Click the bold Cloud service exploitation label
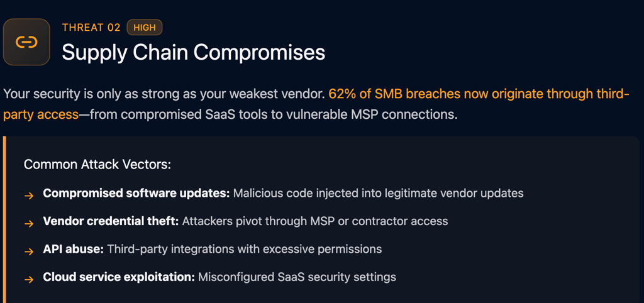Image resolution: width=644 pixels, height=303 pixels. [118, 277]
